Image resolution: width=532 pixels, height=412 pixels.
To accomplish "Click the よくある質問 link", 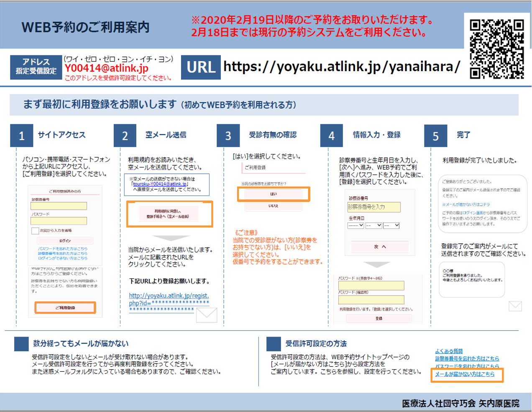I will click(449, 351).
